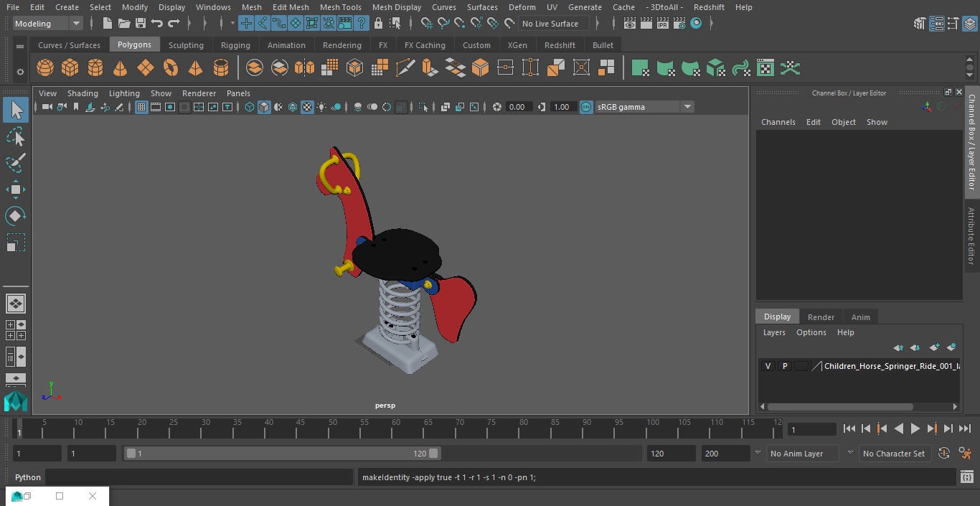Save the scene with floppy icon
980x506 pixels.
140,24
